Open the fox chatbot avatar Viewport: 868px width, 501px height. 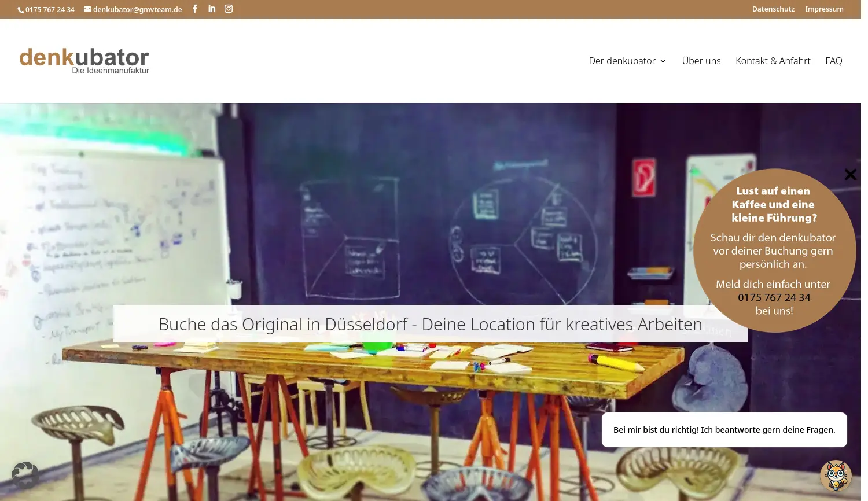tap(835, 476)
